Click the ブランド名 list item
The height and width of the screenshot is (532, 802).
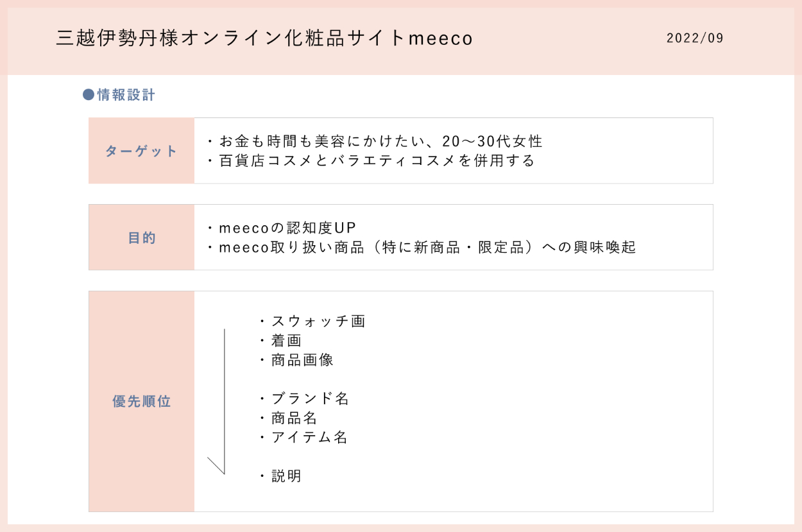309,399
